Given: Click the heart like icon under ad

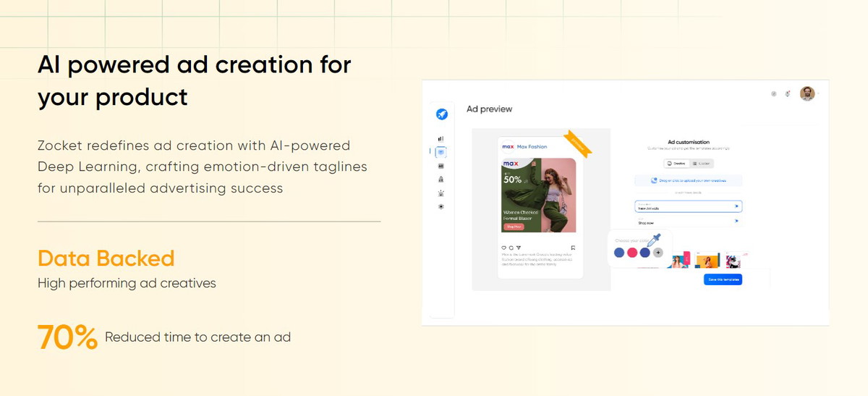Looking at the screenshot, I should coord(504,248).
